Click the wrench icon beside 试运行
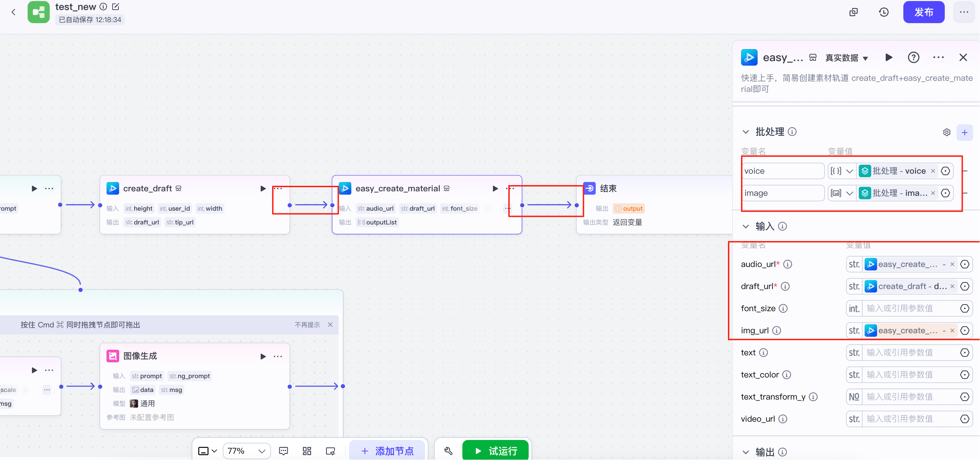This screenshot has width=980, height=460. (x=448, y=451)
